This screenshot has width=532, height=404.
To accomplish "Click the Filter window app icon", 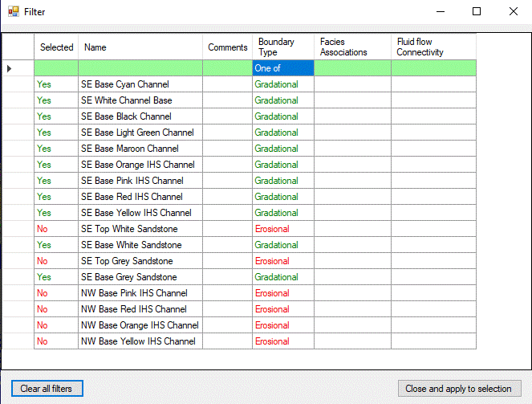I will tap(13, 12).
